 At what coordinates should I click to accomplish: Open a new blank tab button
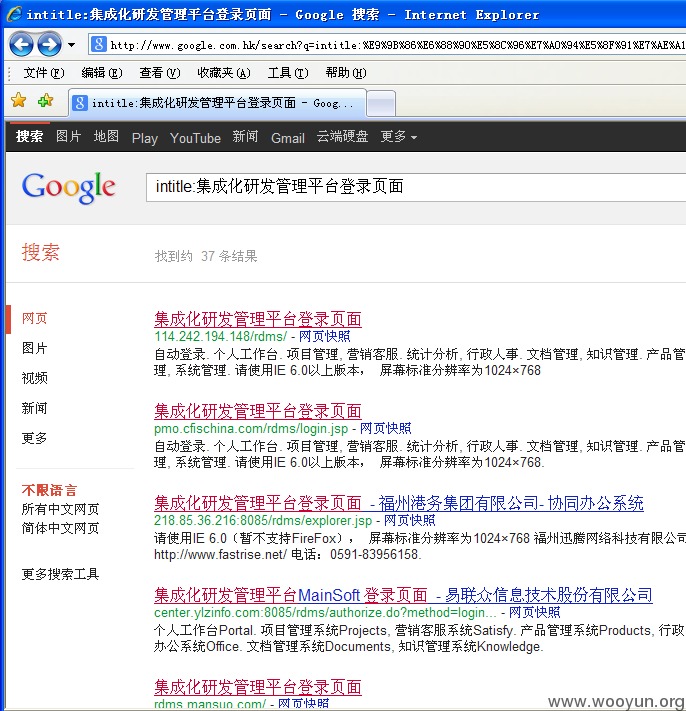pos(381,104)
